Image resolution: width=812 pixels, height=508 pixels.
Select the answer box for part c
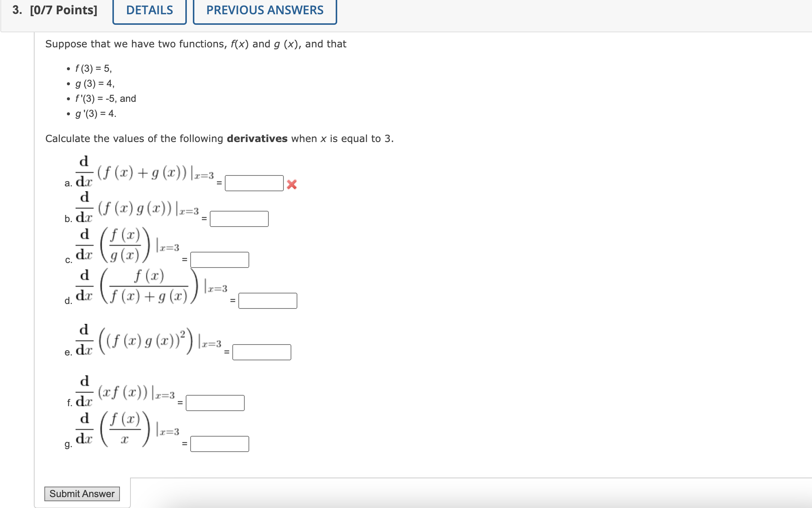(x=220, y=259)
